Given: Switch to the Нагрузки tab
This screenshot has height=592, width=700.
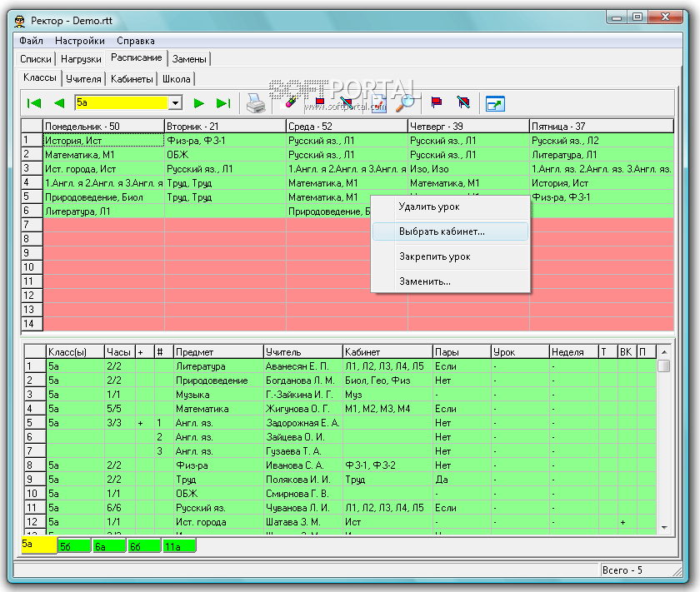Looking at the screenshot, I should tap(81, 59).
